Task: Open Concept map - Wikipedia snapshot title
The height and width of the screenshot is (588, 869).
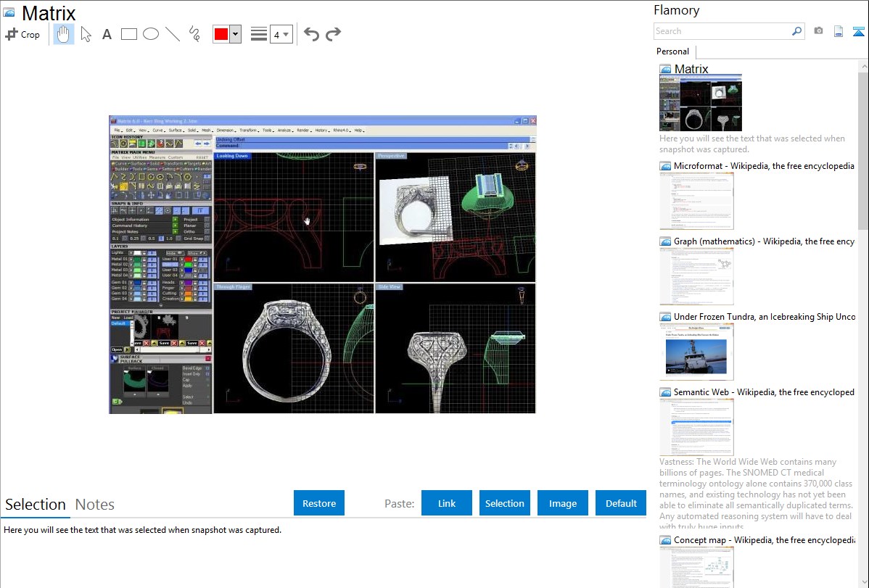Action: (x=764, y=539)
